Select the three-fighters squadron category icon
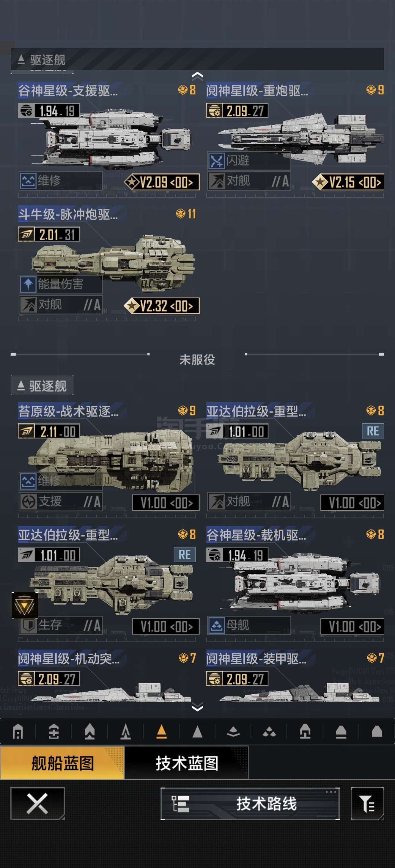Screen dimensions: 395x868 click(x=269, y=731)
